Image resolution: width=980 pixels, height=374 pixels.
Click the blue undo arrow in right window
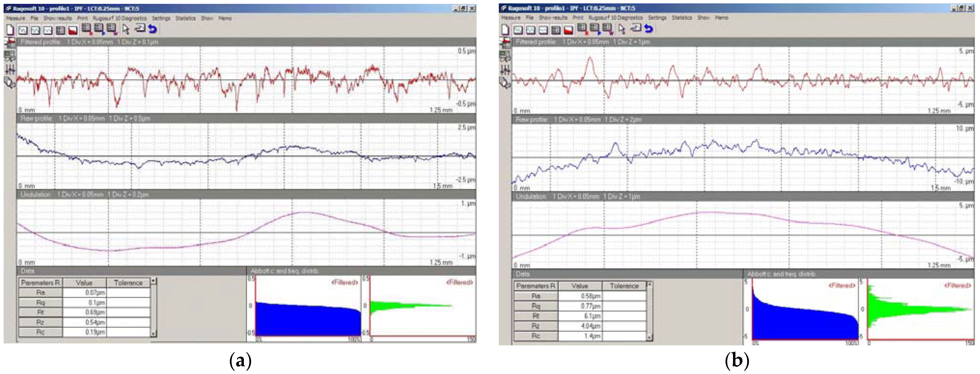tap(648, 28)
